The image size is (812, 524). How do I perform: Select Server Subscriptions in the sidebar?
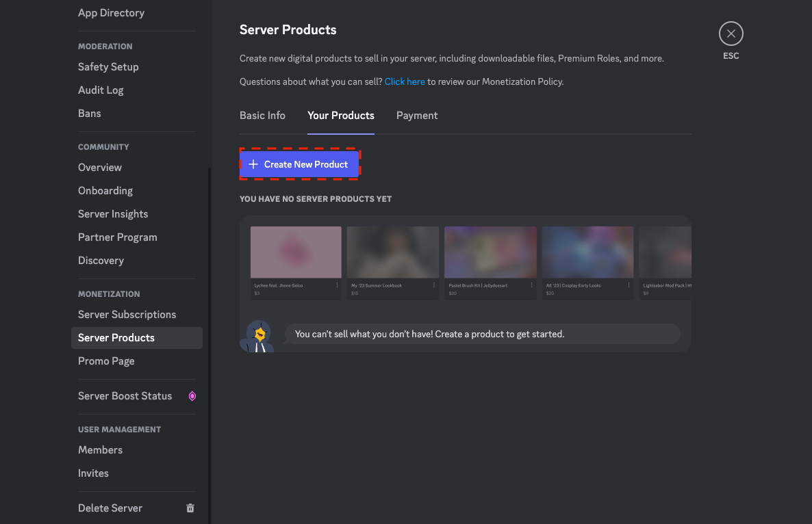[x=127, y=314]
